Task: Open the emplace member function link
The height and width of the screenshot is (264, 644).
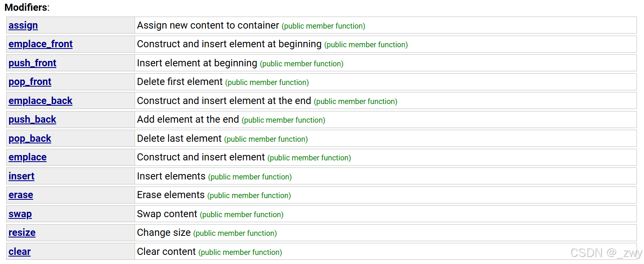Action: (28, 157)
